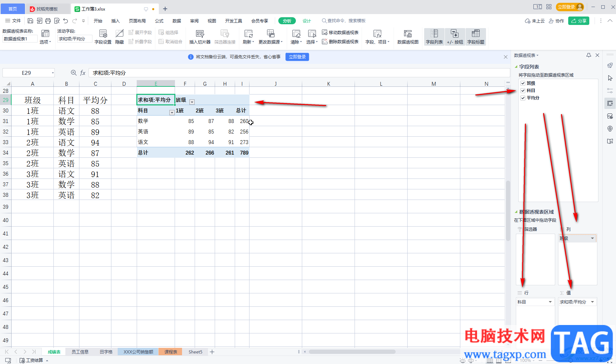Switch to the 设计 ribbon tab

(307, 21)
